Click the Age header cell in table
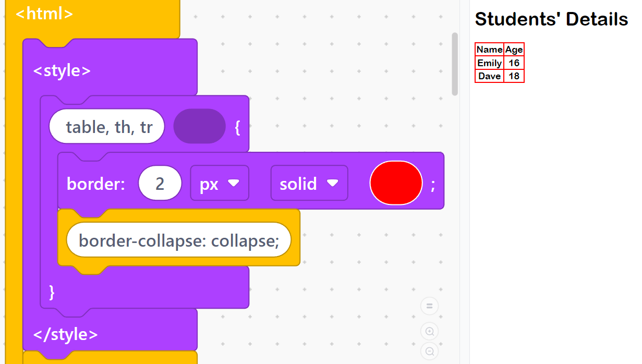The height and width of the screenshot is (364, 642). [x=514, y=50]
